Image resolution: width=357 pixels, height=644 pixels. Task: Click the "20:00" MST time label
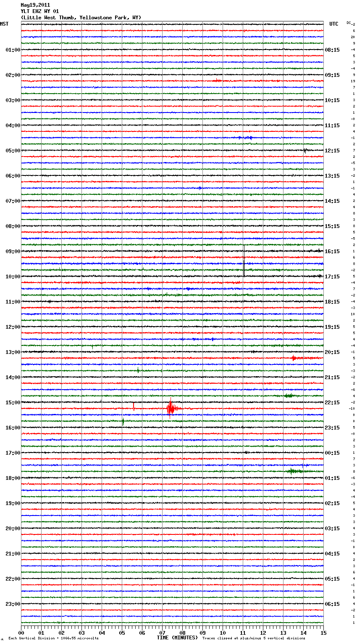coord(13,529)
